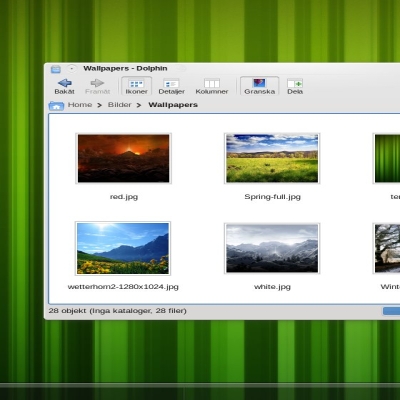Expand the arrow after Home breadcrumb
This screenshot has height=400, width=400.
pyautogui.click(x=99, y=105)
